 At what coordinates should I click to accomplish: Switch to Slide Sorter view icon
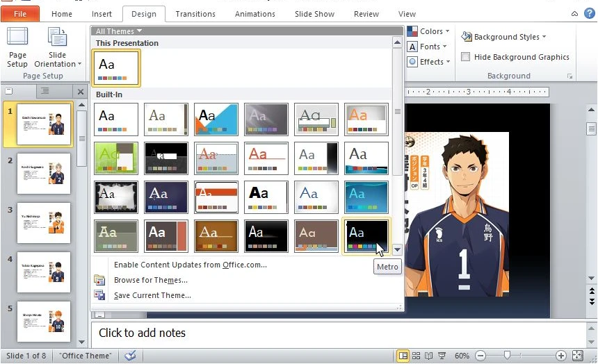[416, 356]
